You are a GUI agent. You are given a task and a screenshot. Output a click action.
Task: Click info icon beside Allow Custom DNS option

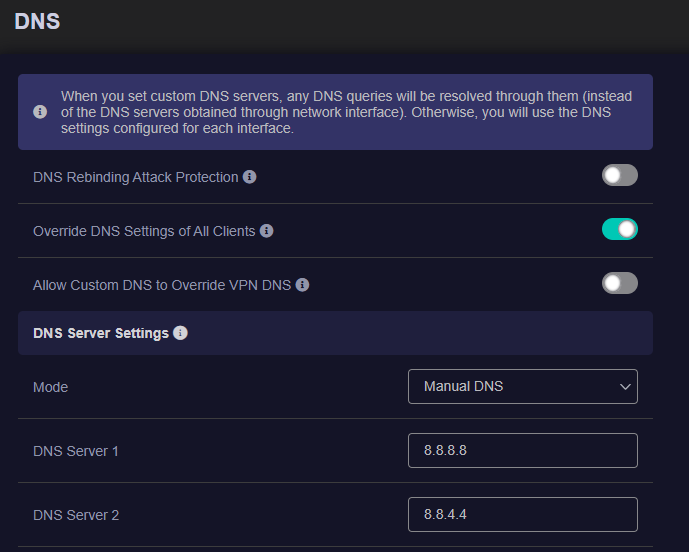point(302,285)
